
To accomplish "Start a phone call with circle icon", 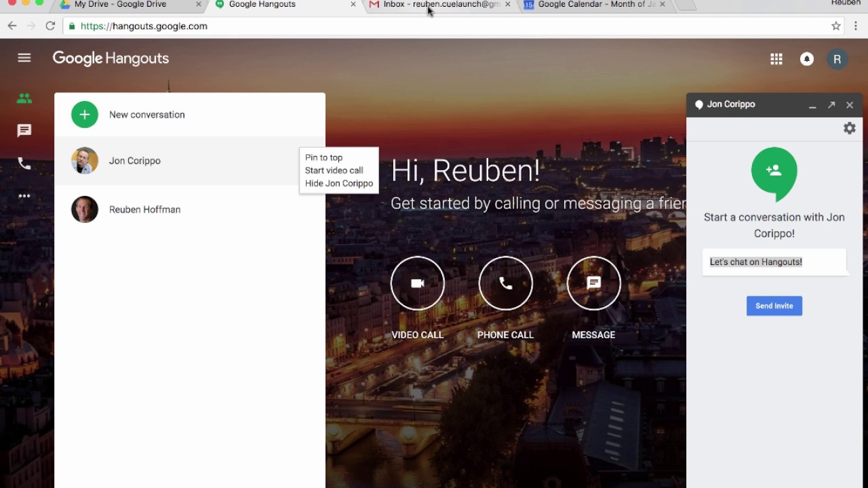I will tap(506, 283).
